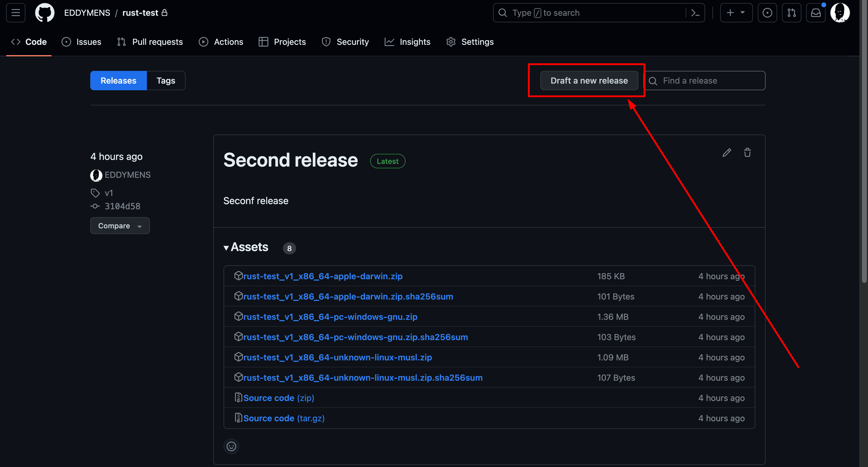The image size is (868, 467).
Task: Click the notifications bell icon in top bar
Action: 816,12
